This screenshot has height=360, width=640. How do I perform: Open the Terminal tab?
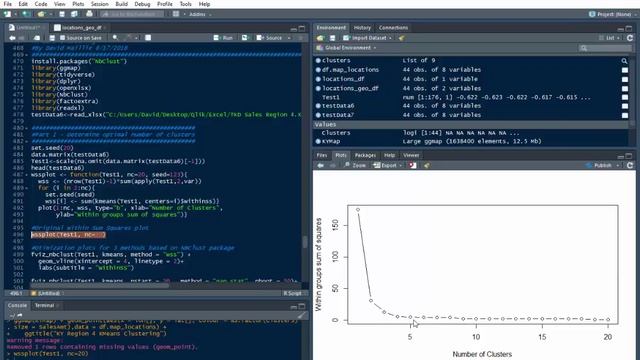[x=44, y=305]
